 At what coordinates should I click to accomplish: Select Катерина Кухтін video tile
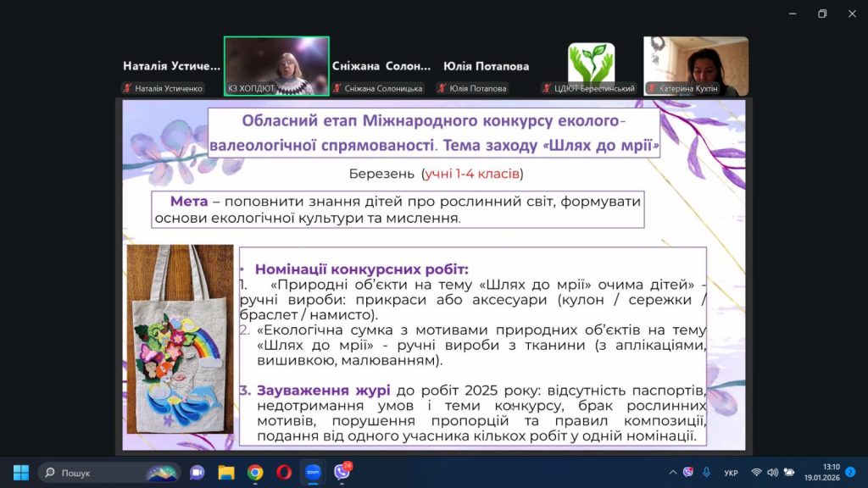click(695, 66)
